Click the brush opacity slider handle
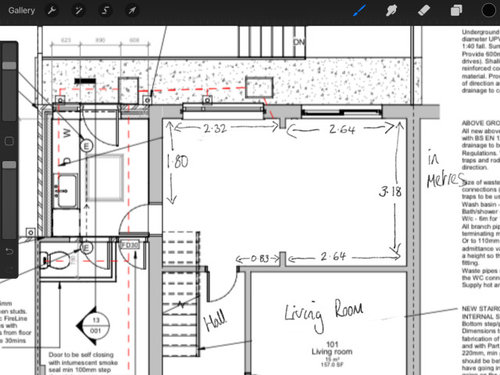Viewport: 500px width, 375px height. [9, 165]
